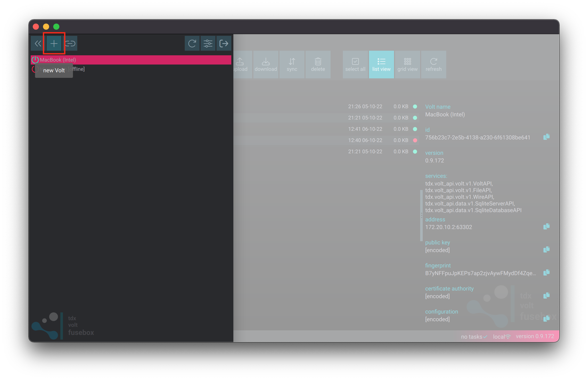
Task: Click the delete trash button
Action: (318, 65)
